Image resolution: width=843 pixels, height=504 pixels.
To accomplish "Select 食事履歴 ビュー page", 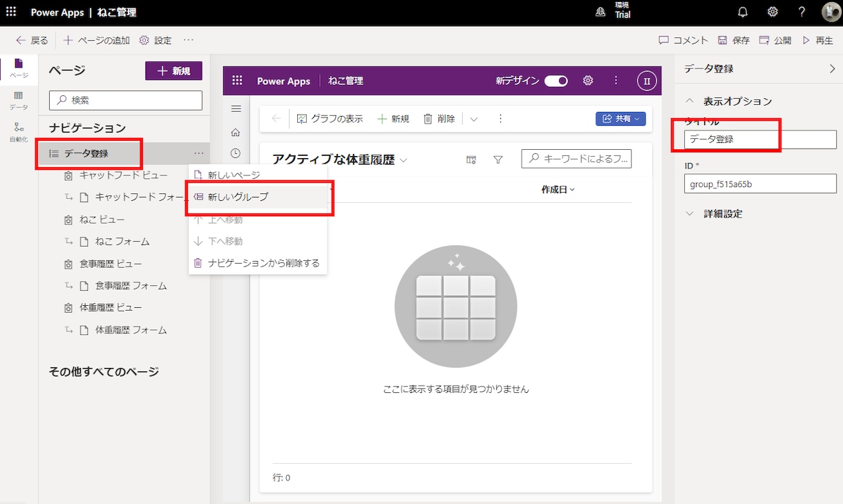I will coord(111,264).
